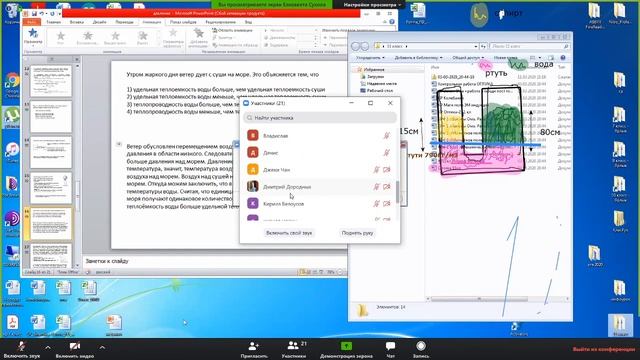Click Add Animation (Добавить анимацию) button
This screenshot has width=640, height=360.
click(x=198, y=38)
